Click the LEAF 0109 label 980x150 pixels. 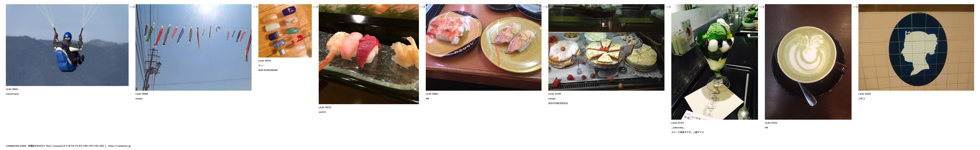click(x=554, y=94)
